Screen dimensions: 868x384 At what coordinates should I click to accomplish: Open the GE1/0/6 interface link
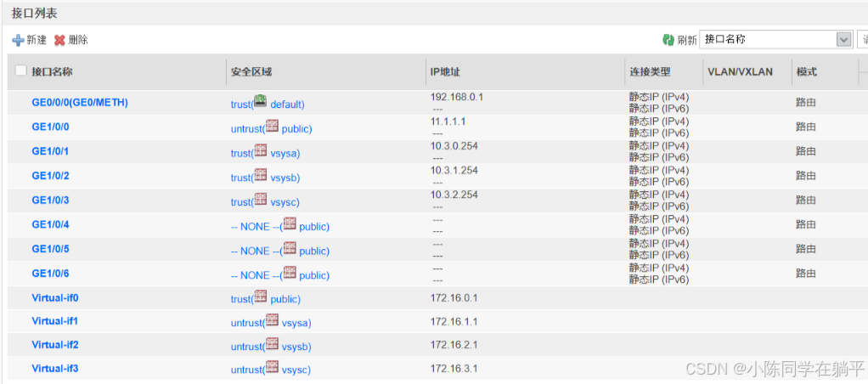tap(50, 273)
